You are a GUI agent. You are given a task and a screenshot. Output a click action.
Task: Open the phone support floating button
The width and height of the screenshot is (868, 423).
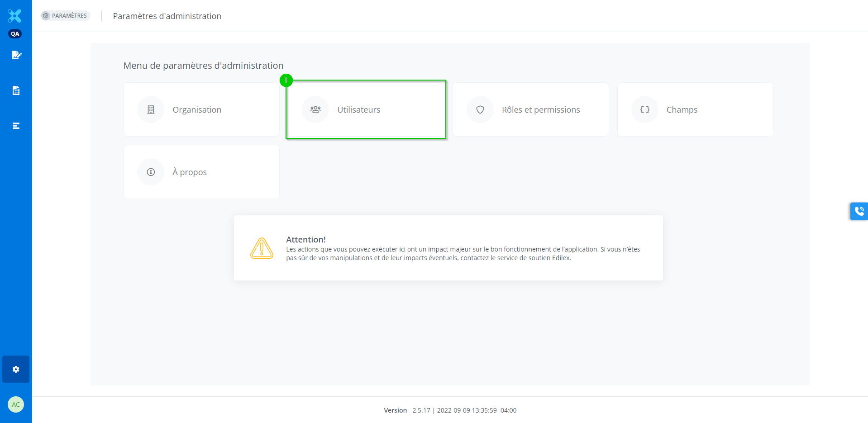coord(858,211)
